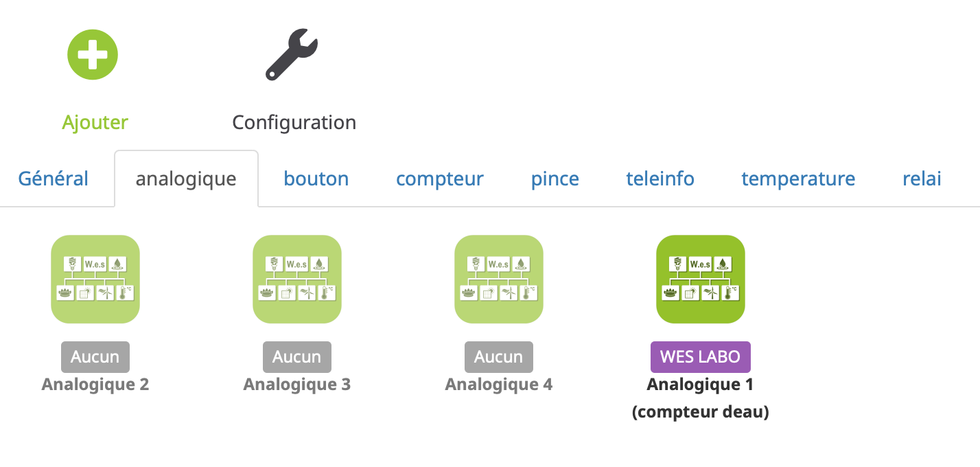Image resolution: width=980 pixels, height=467 pixels.
Task: Click the Ajouter link
Action: point(95,122)
